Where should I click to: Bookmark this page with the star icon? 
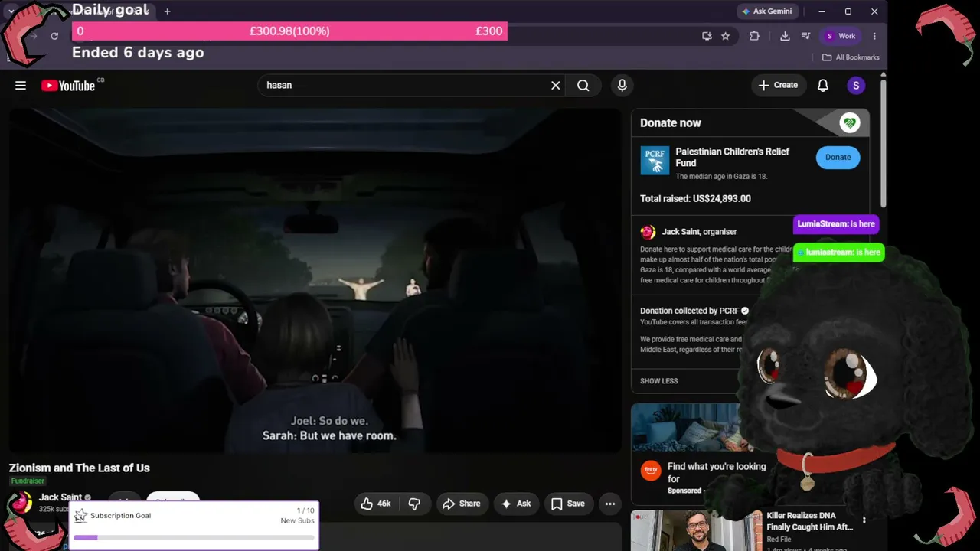(726, 36)
